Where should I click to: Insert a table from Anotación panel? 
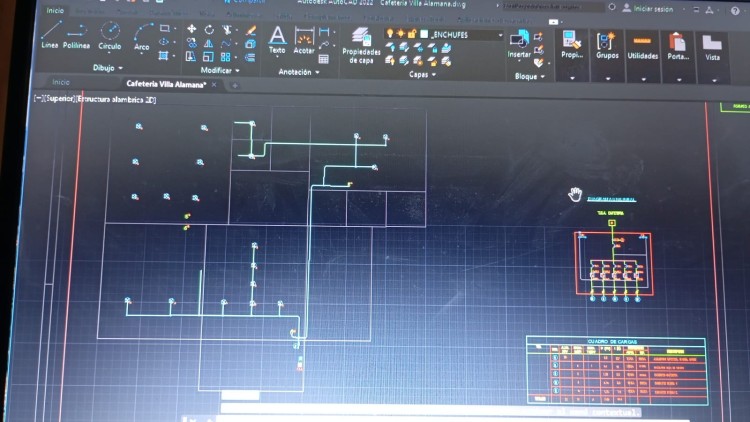tap(323, 59)
